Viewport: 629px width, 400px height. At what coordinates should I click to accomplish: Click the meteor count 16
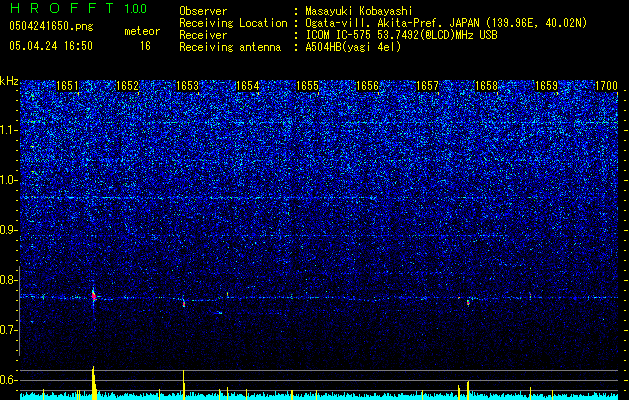[x=145, y=46]
